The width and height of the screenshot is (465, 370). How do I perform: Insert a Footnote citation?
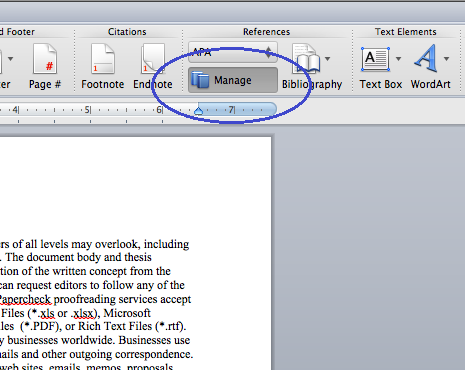pyautogui.click(x=103, y=66)
